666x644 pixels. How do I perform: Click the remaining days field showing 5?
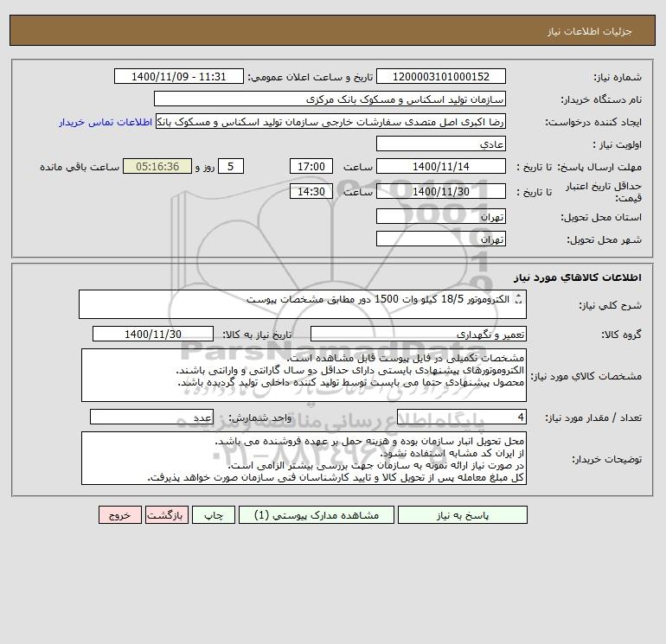(x=231, y=167)
